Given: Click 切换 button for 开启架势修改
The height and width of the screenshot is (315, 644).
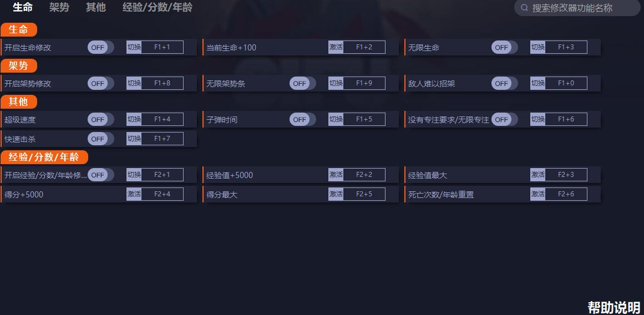Looking at the screenshot, I should pyautogui.click(x=134, y=84).
